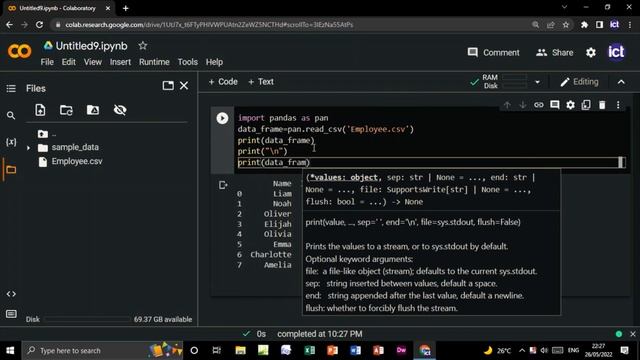Open more cell actions menu

click(x=618, y=105)
